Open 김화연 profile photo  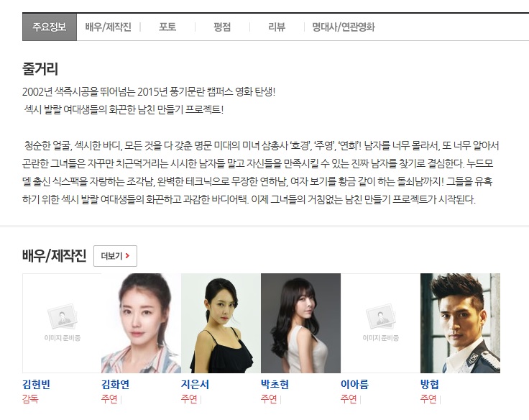click(141, 323)
